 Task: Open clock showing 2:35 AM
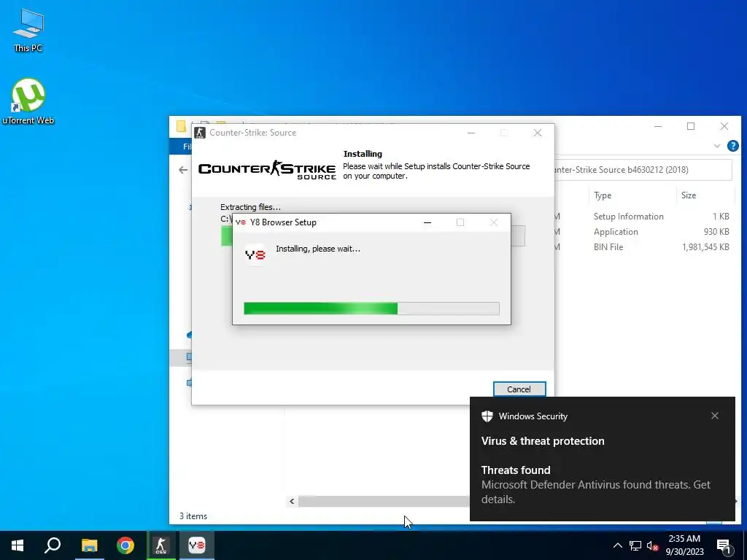684,545
